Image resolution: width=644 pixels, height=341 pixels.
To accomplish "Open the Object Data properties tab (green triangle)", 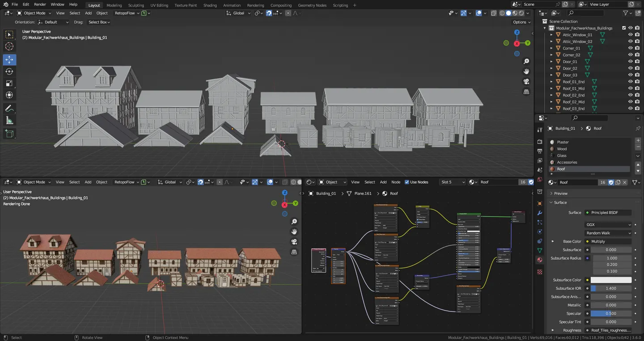I will (x=540, y=250).
